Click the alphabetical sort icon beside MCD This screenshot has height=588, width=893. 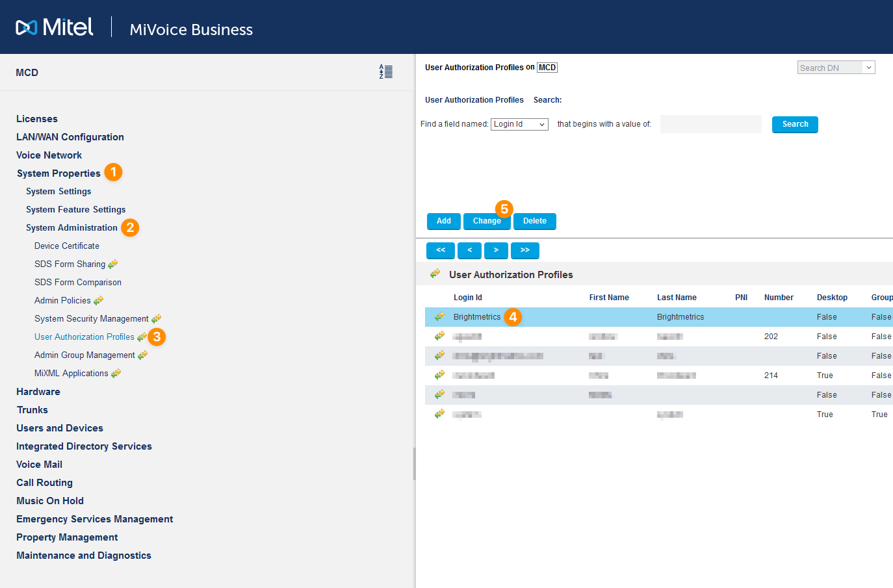(x=386, y=71)
